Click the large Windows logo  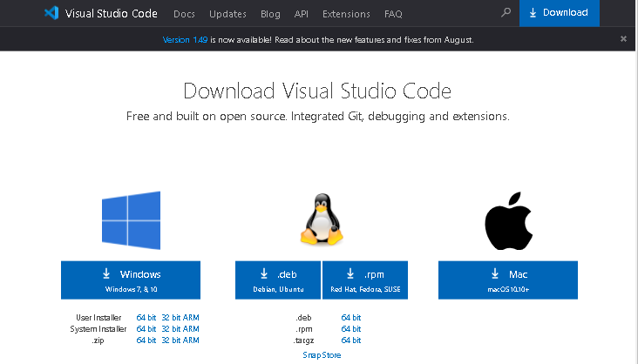(131, 220)
